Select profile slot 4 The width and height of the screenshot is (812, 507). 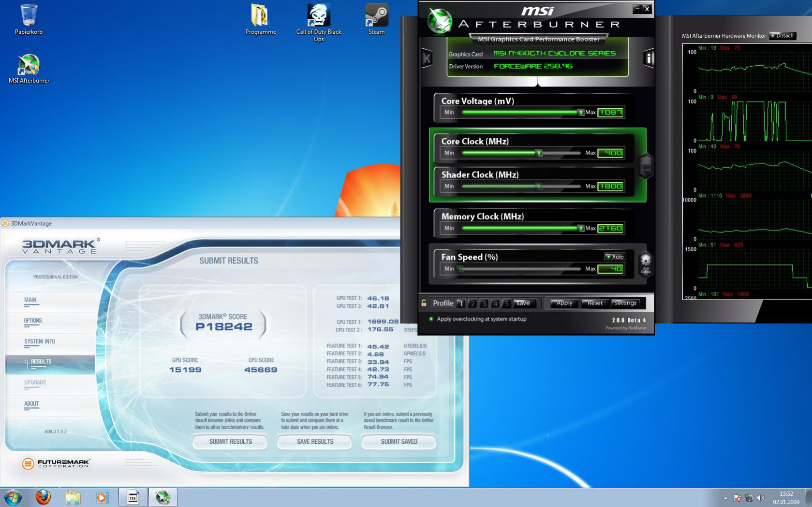pos(495,304)
